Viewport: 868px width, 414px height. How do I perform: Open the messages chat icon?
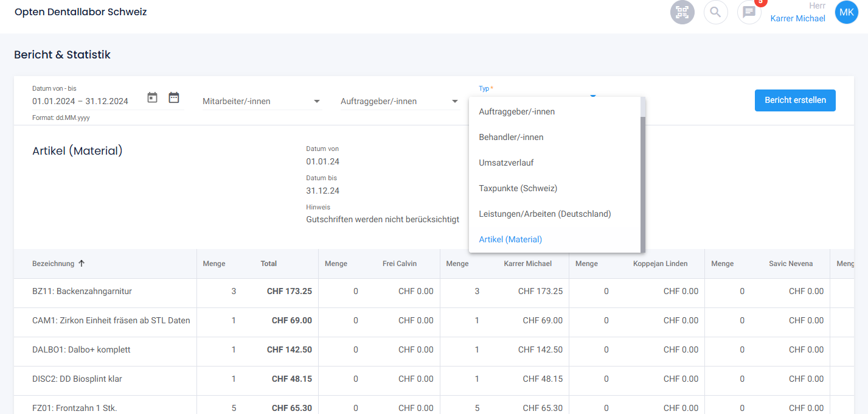(749, 12)
